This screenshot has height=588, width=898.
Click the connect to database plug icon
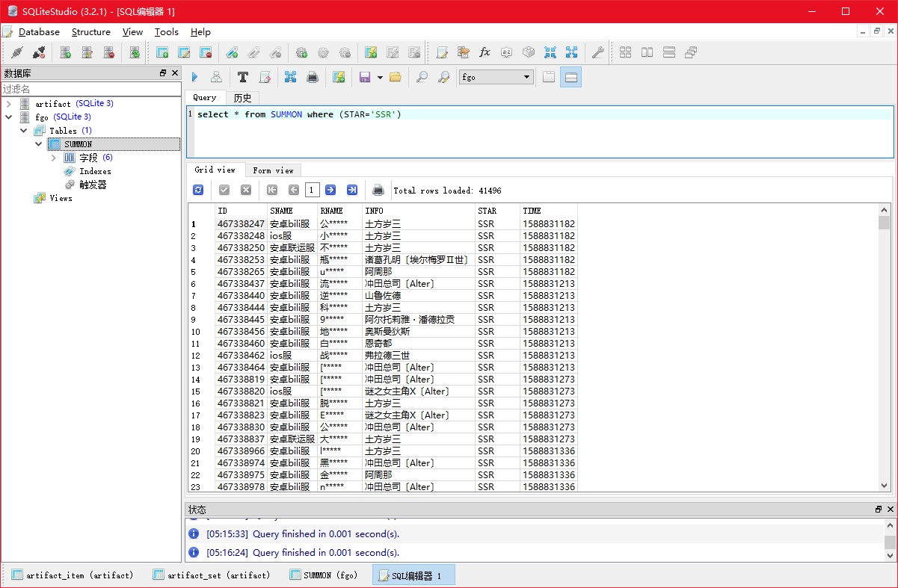coord(16,52)
